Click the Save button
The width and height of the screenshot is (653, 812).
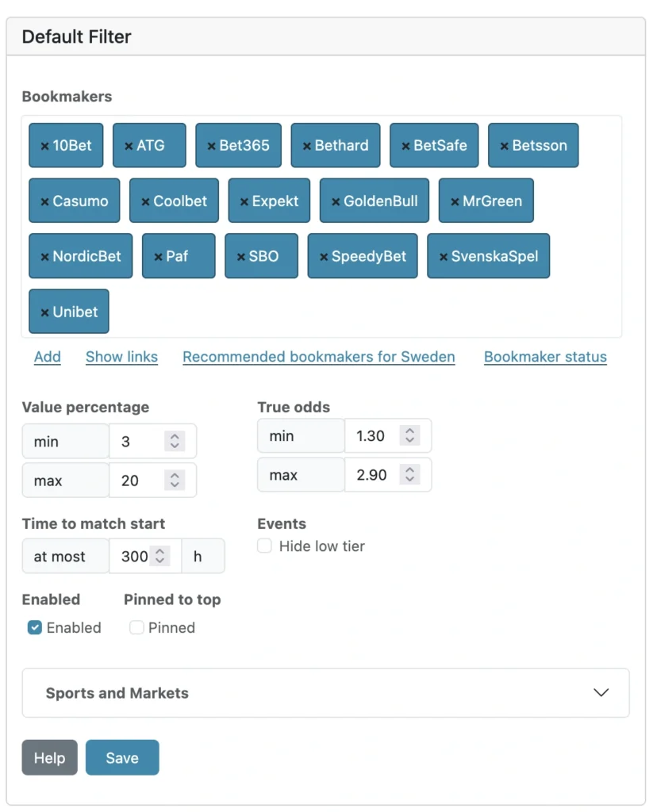click(x=122, y=757)
